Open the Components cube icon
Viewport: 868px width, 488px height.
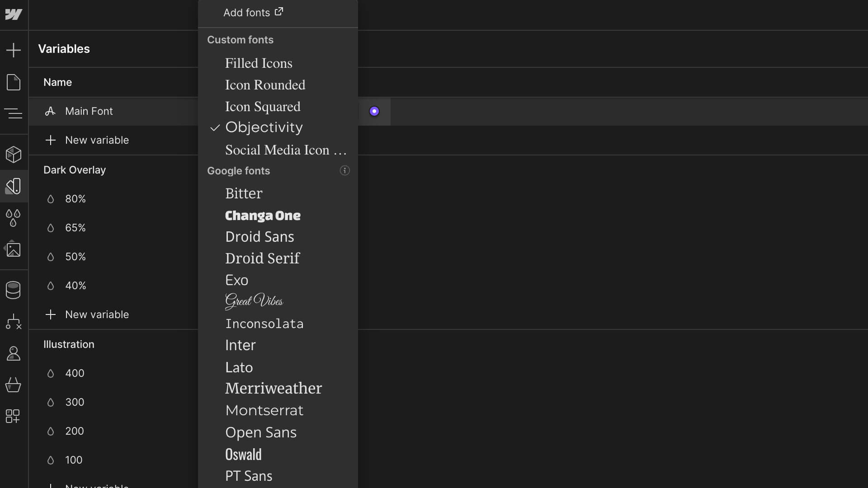(14, 155)
